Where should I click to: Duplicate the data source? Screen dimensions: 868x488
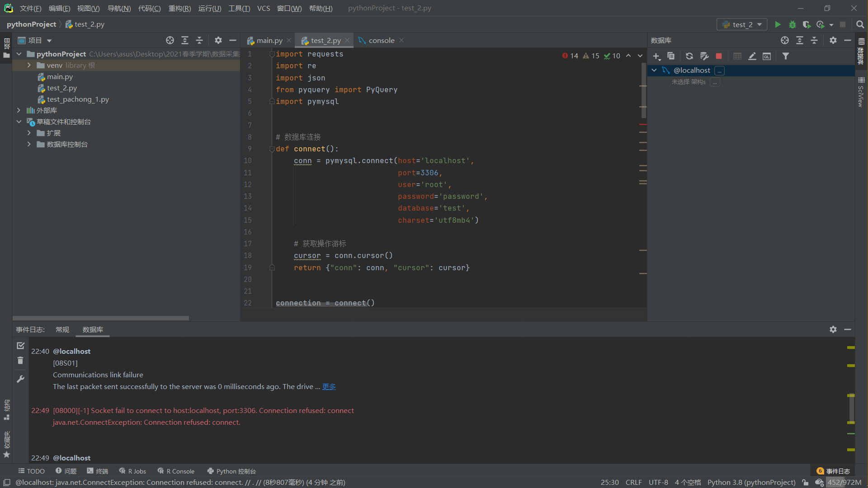point(671,56)
